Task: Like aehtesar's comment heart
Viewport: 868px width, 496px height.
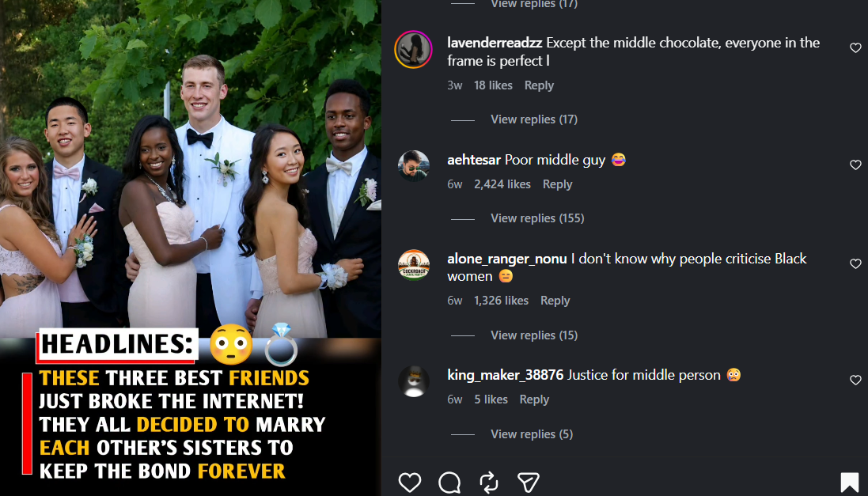Action: click(x=855, y=165)
